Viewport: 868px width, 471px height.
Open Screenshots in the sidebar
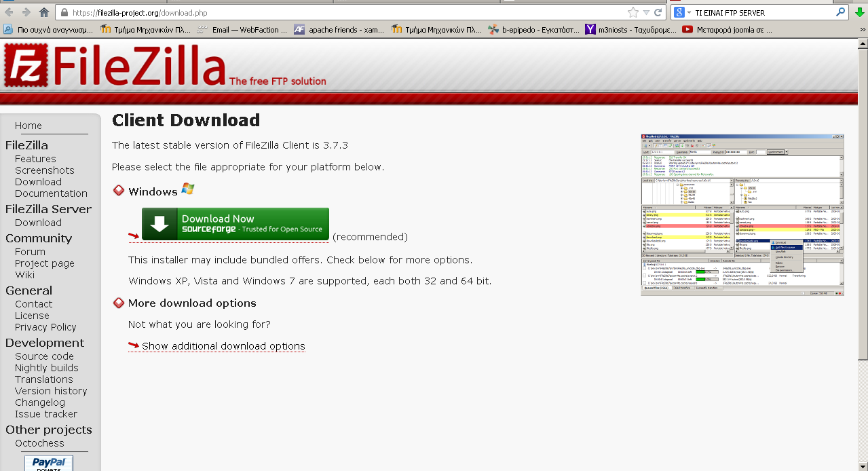(45, 170)
